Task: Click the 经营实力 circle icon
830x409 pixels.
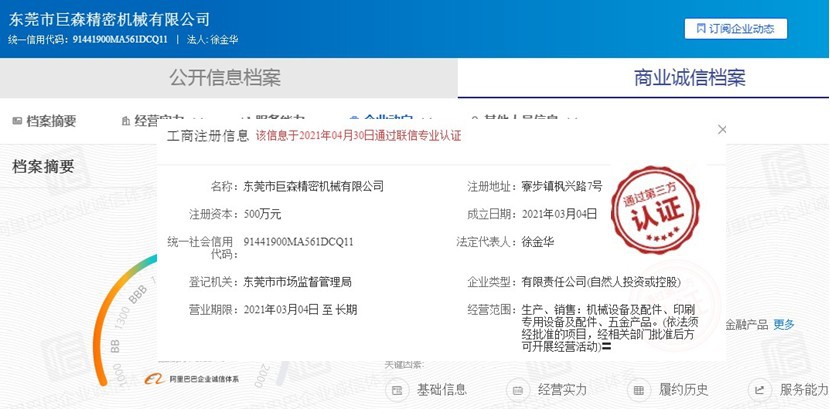Action: pyautogui.click(x=521, y=389)
